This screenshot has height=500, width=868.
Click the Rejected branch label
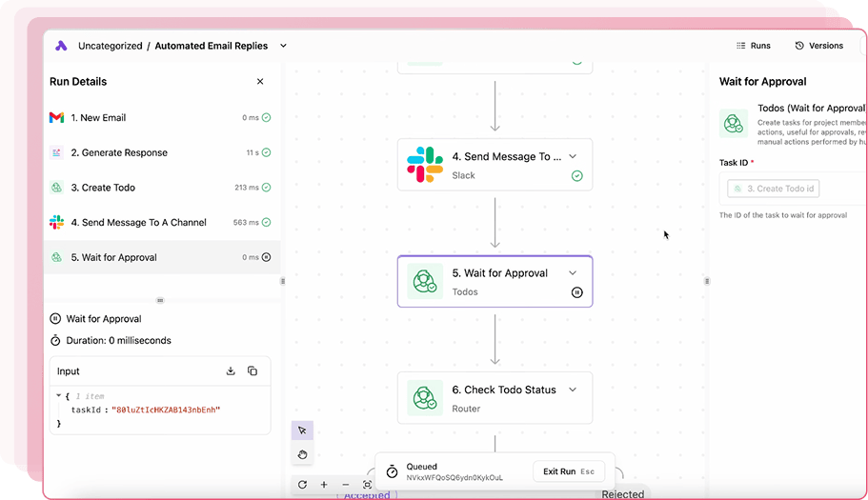pyautogui.click(x=623, y=494)
